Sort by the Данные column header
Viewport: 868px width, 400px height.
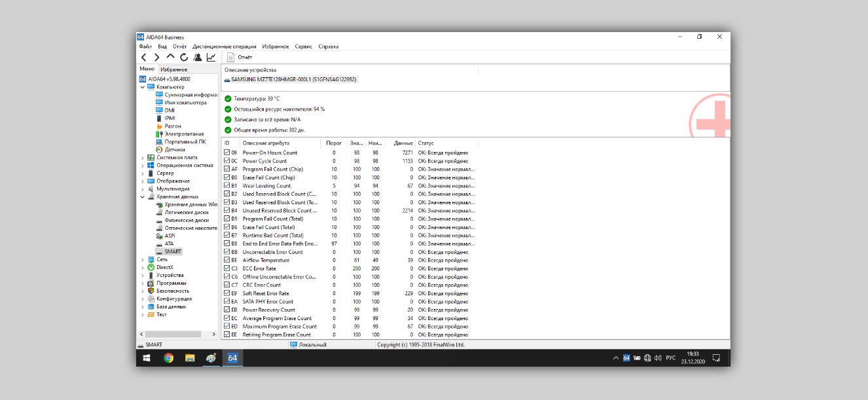(403, 143)
